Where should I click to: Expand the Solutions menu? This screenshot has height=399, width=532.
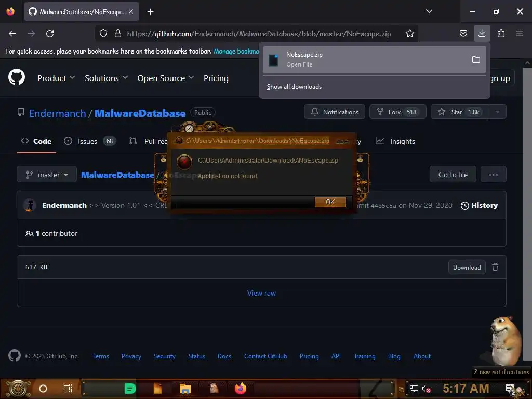(106, 78)
